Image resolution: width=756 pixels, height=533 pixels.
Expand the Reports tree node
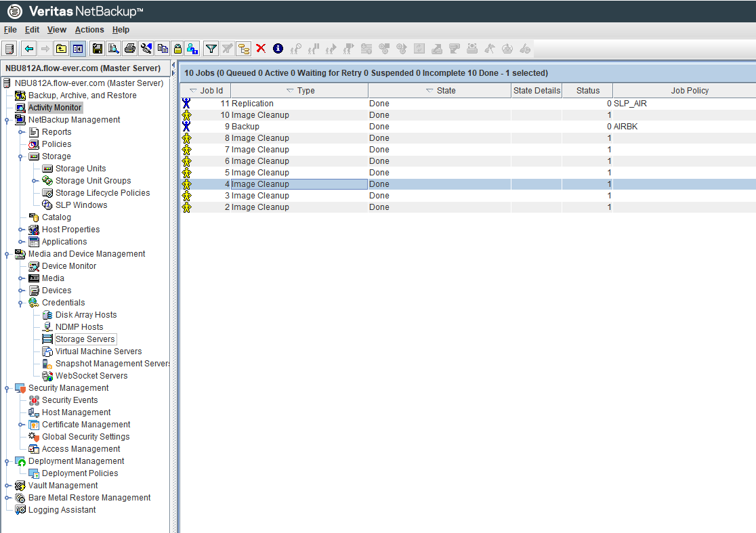[x=21, y=132]
